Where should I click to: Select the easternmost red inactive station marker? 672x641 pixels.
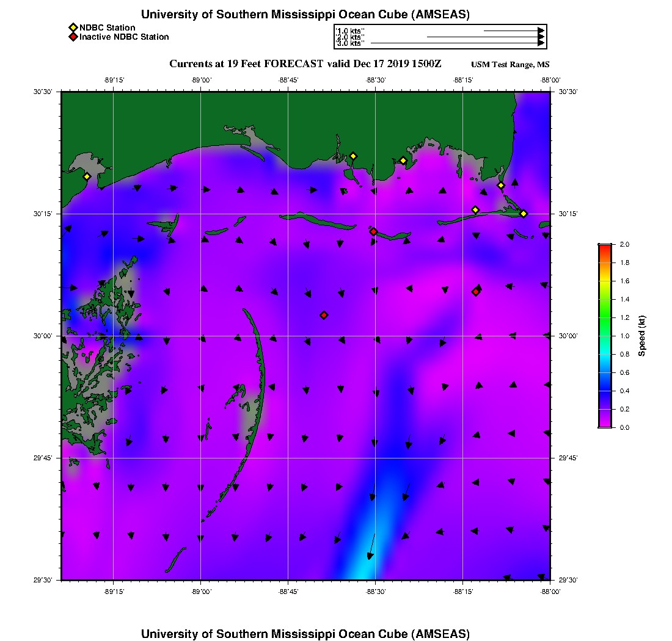475,292
